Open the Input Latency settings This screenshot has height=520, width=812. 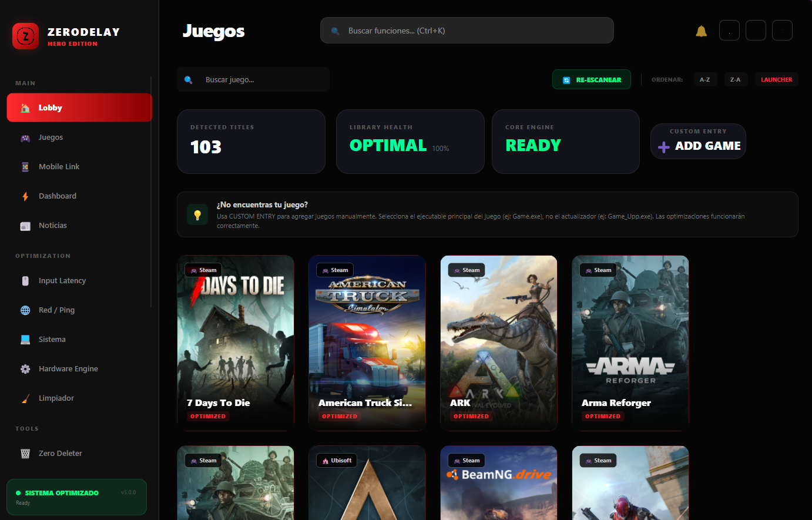[x=79, y=281]
